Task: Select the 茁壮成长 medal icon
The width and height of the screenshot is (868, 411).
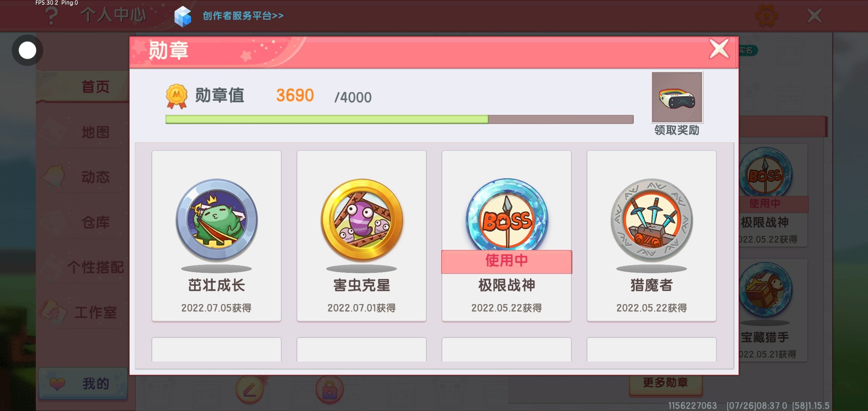Action: (217, 220)
